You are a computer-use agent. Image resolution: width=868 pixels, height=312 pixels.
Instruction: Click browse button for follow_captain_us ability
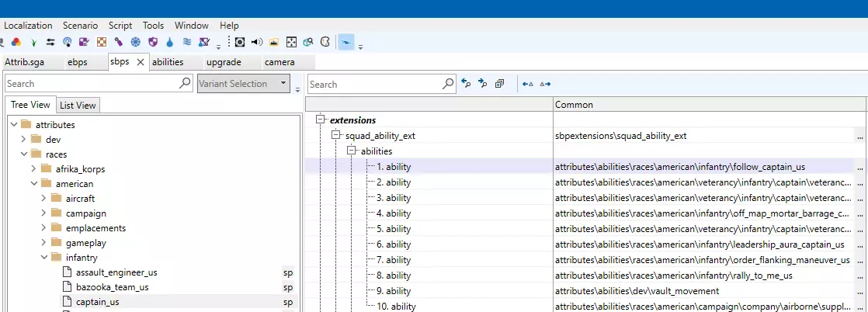tap(859, 167)
